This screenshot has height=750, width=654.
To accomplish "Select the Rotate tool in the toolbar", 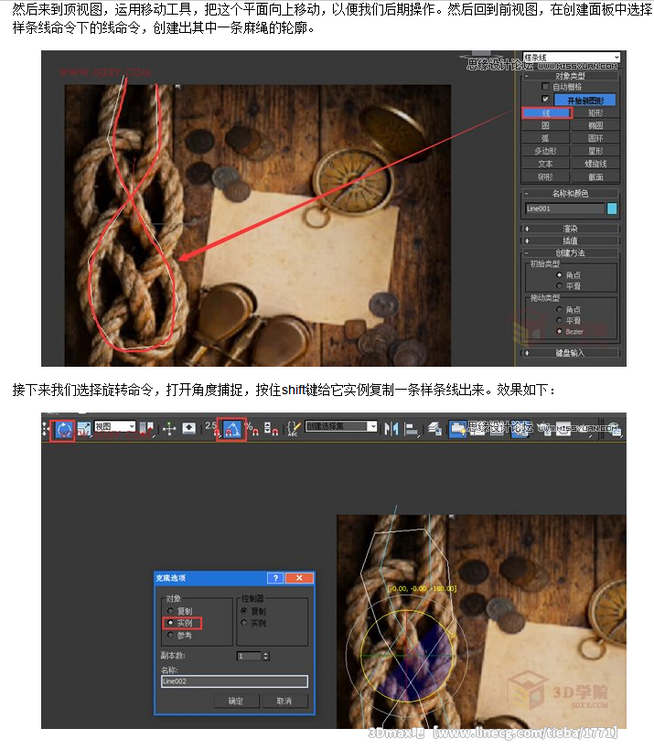I will (64, 428).
